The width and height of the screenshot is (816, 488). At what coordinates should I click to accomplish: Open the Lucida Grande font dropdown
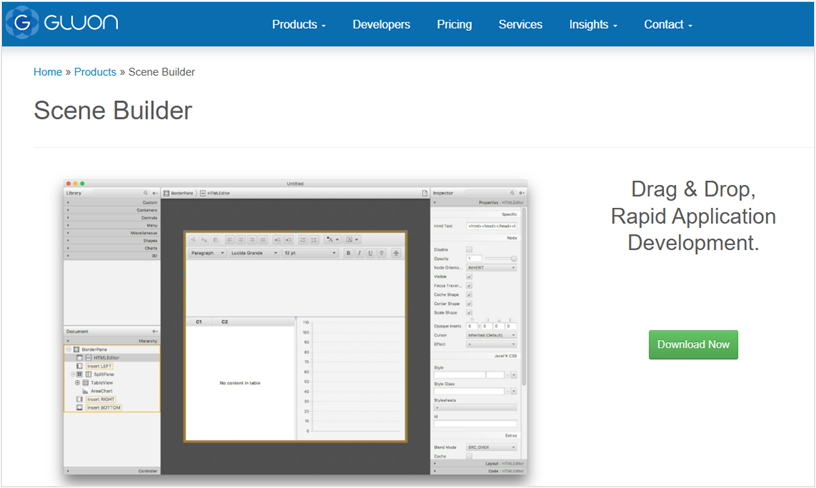254,253
